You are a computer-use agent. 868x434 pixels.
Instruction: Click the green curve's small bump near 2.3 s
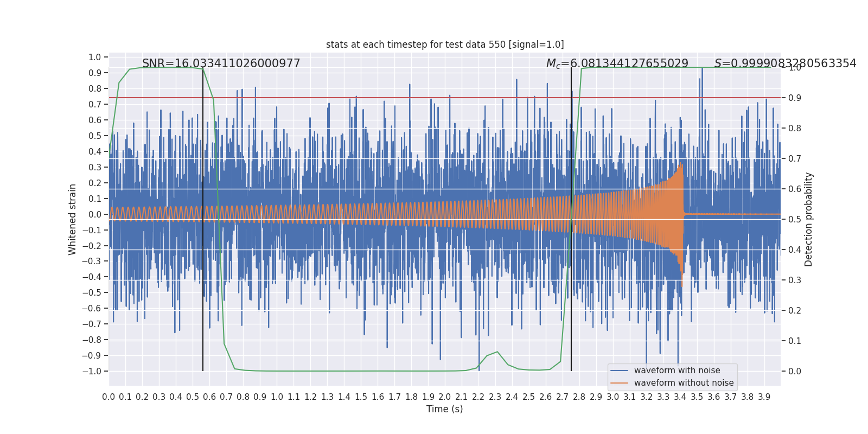pos(497,352)
